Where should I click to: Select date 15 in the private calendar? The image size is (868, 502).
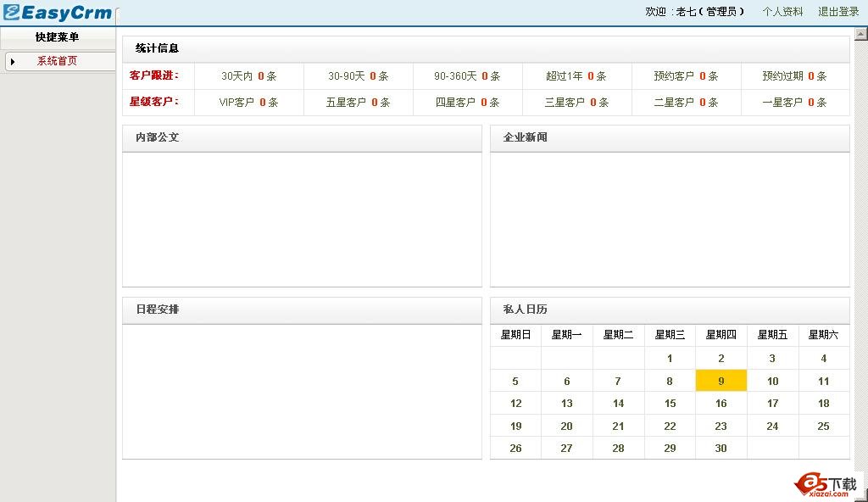point(669,404)
